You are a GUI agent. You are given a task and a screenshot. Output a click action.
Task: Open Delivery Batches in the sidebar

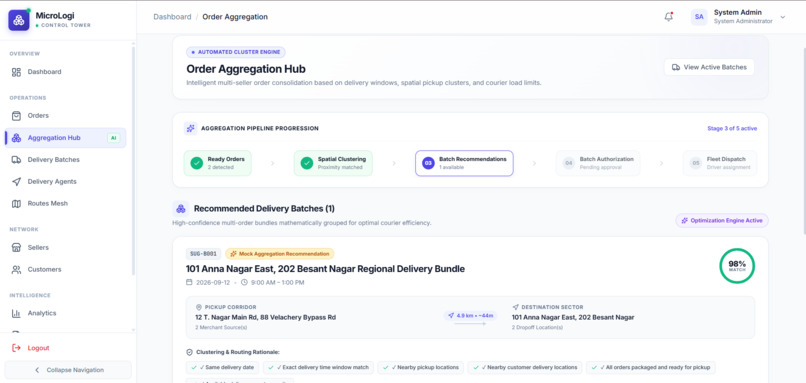pos(65,160)
